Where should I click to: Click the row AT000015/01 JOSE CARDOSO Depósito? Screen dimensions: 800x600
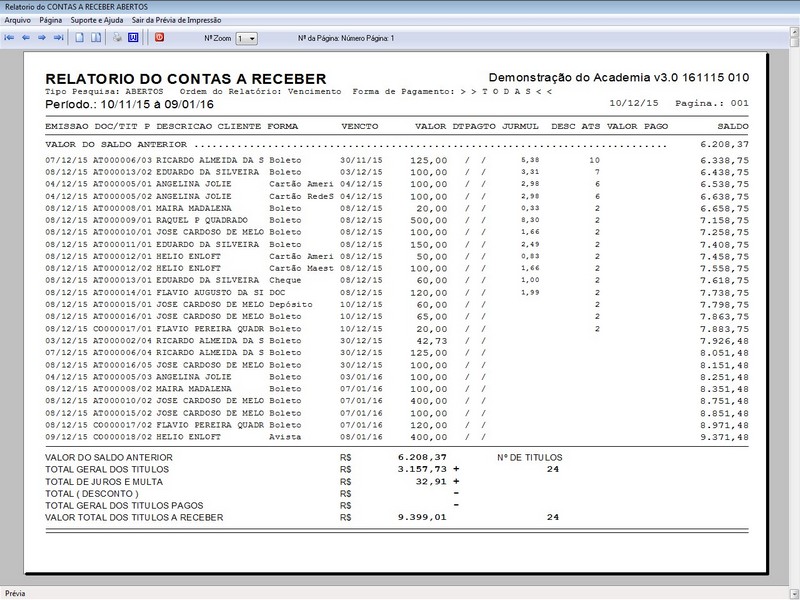[x=397, y=305]
